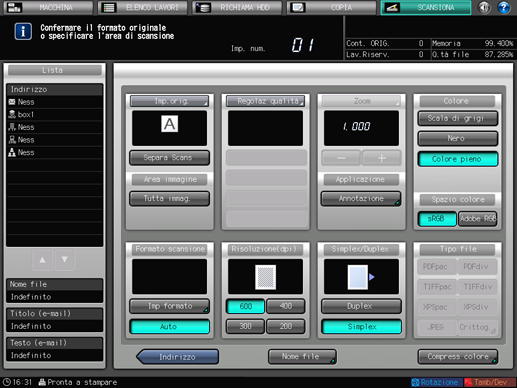The image size is (517, 388).
Task: Open Compress colore options
Action: (458, 357)
